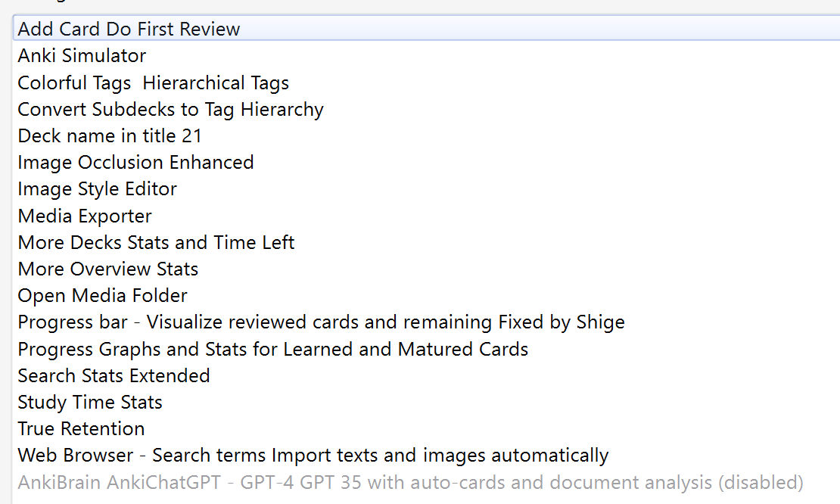Select the Search Stats Extended add-on
The height and width of the screenshot is (504, 840).
tap(114, 375)
